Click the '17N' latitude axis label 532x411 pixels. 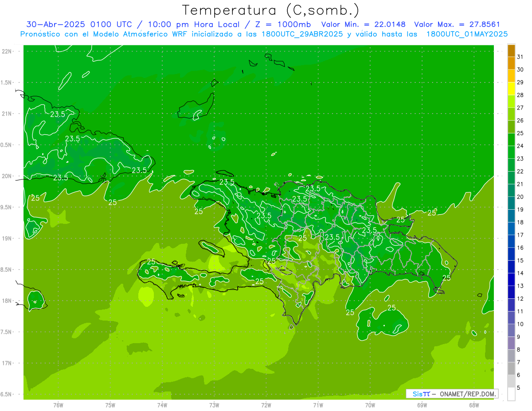coord(7,363)
